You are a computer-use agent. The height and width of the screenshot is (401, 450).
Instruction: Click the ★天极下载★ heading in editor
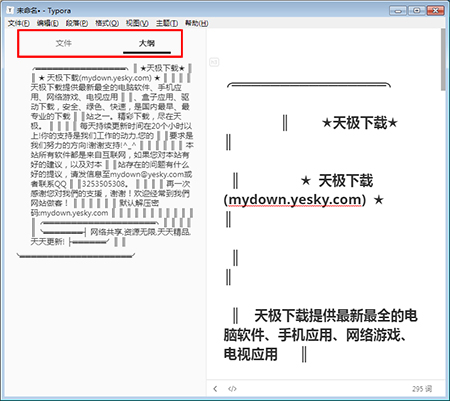click(x=360, y=123)
